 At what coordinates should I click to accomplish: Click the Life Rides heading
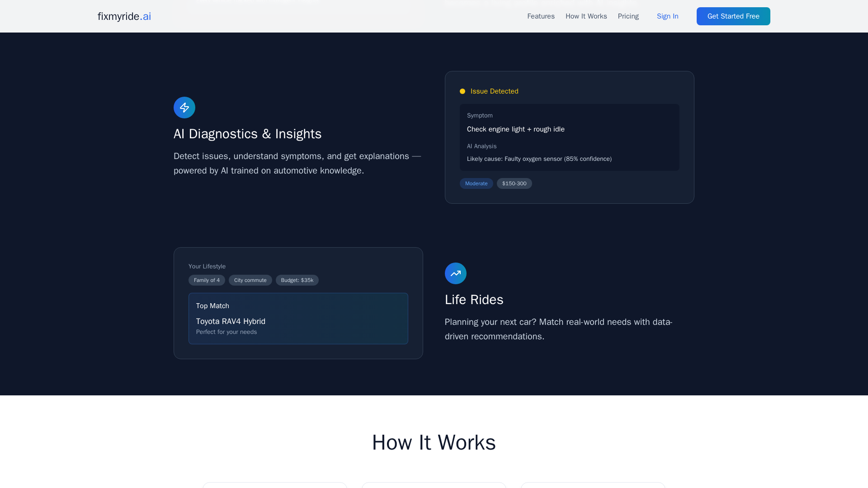pos(474,300)
